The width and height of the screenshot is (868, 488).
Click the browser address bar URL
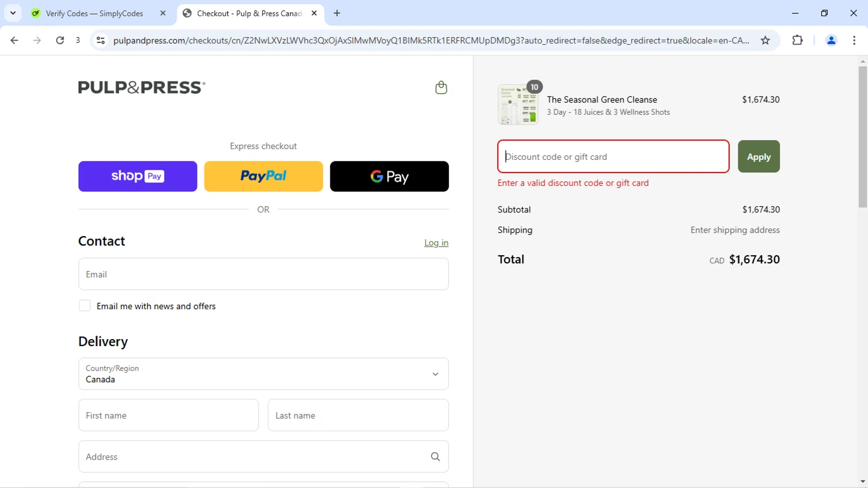pos(431,40)
